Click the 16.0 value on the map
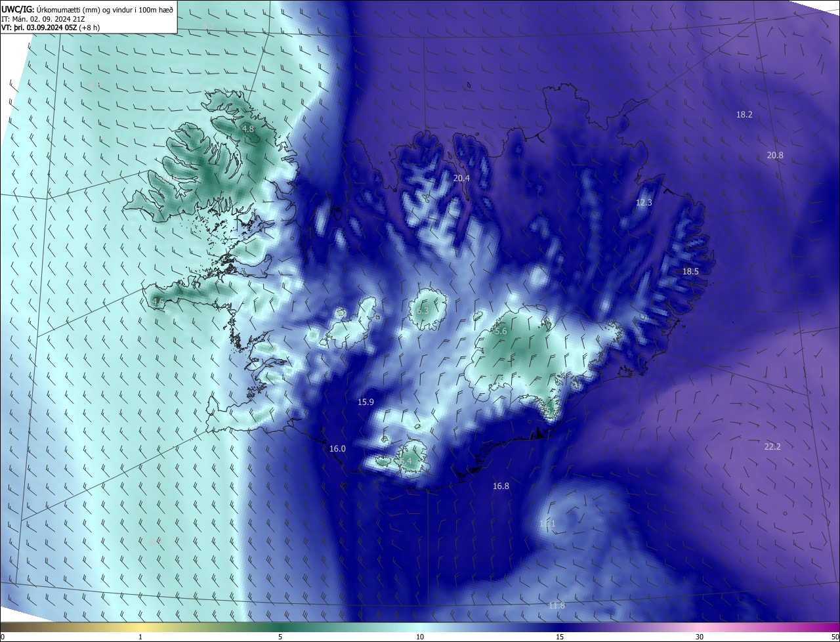This screenshot has height=642, width=840. [337, 448]
